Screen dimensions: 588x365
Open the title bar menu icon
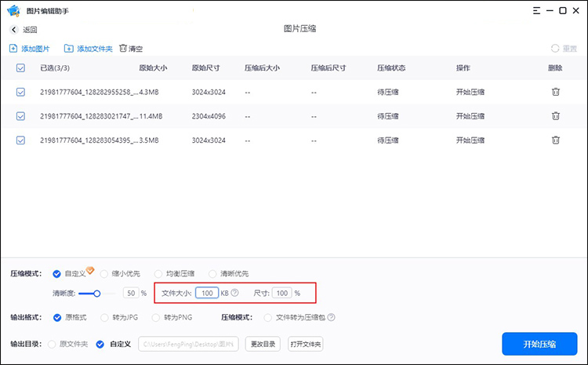[x=536, y=10]
